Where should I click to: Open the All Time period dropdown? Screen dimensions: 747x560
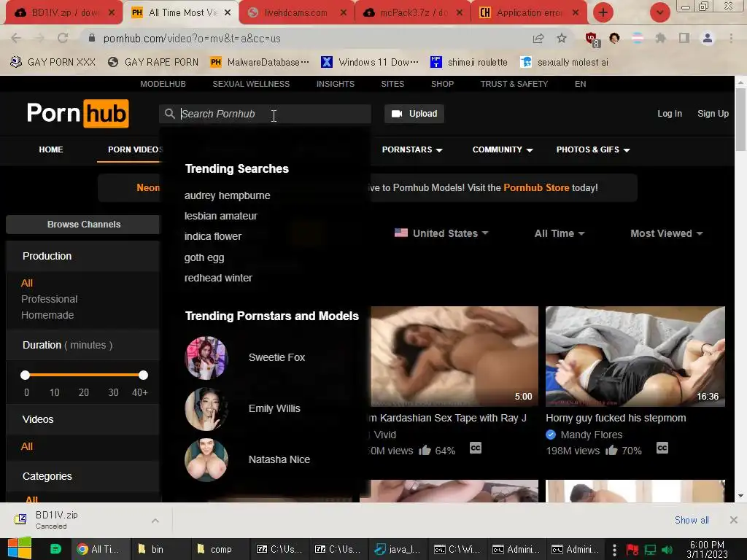click(560, 233)
